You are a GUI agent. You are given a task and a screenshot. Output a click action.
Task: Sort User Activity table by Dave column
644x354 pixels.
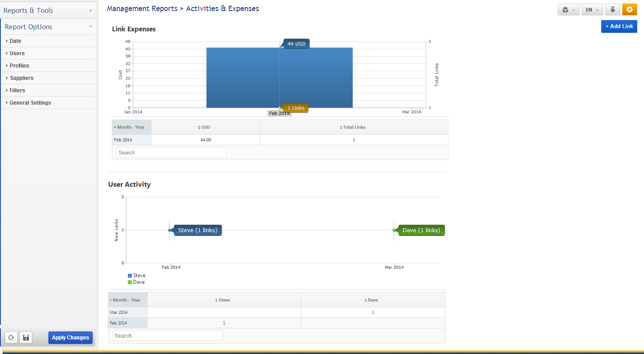372,300
